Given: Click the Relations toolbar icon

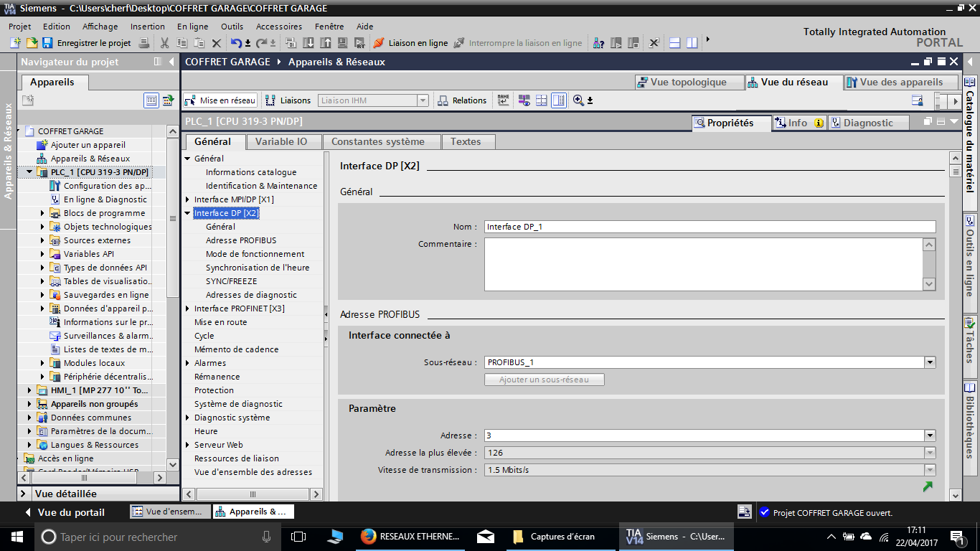Looking at the screenshot, I should click(462, 100).
